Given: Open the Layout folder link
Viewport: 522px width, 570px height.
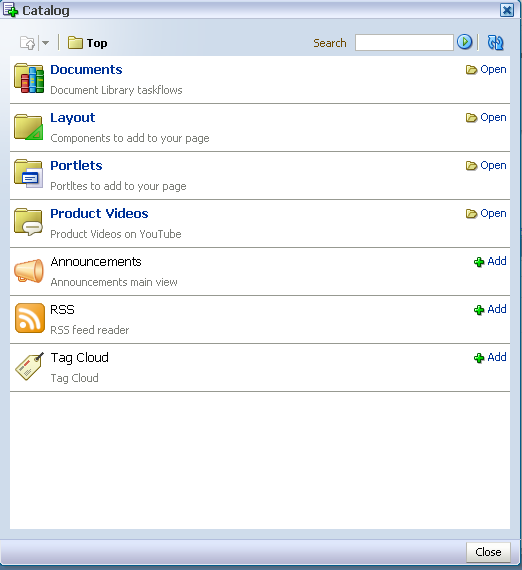Looking at the screenshot, I should pos(486,117).
